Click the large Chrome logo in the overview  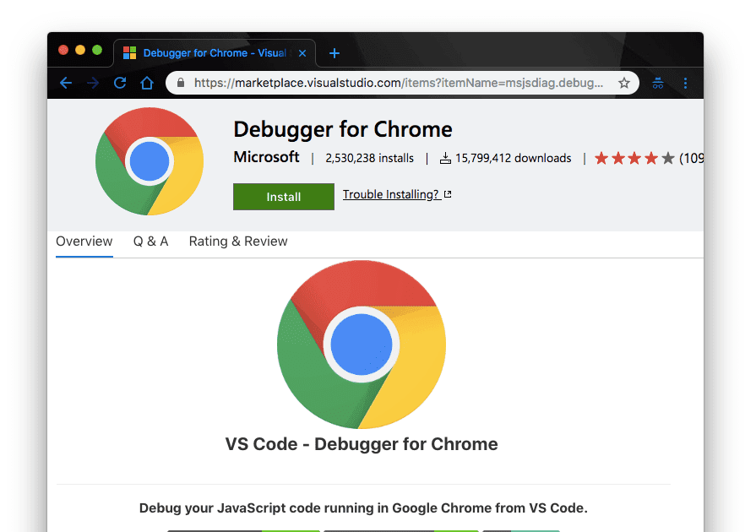pos(362,345)
